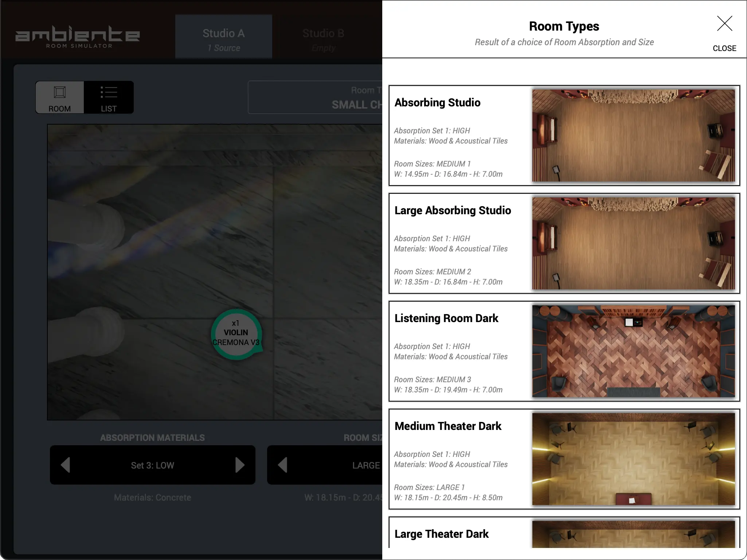Image resolution: width=747 pixels, height=560 pixels.
Task: Choose Large Absorbing Studio room type
Action: point(453,211)
